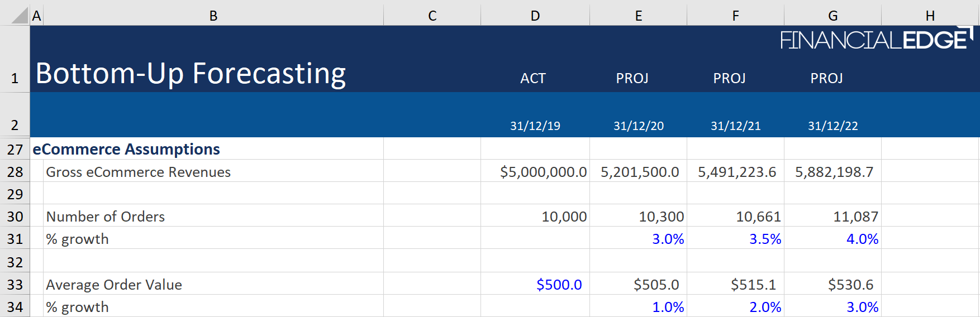Click the 1.0% order value growth cell
Screen dimensions: 980x317
click(668, 307)
